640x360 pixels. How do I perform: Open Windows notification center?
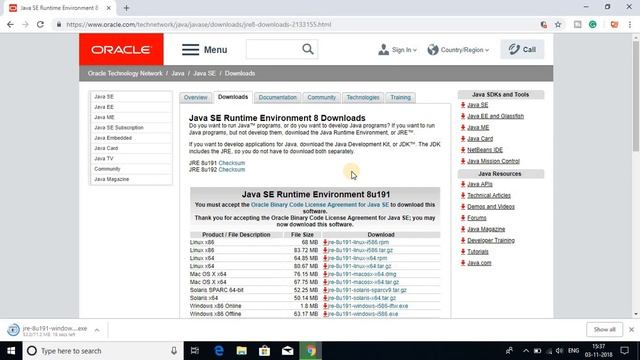(624, 351)
